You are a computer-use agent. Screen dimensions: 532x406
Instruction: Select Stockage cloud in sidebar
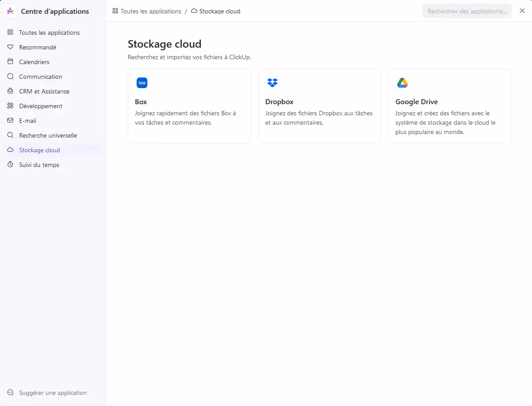point(39,150)
